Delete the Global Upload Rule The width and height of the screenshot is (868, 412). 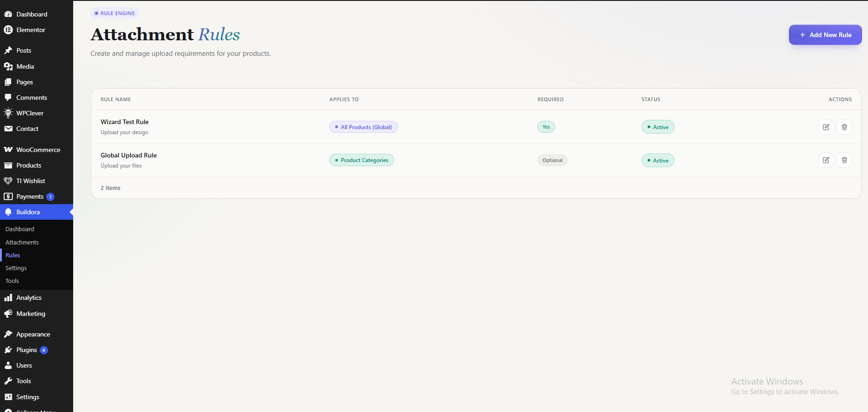844,160
